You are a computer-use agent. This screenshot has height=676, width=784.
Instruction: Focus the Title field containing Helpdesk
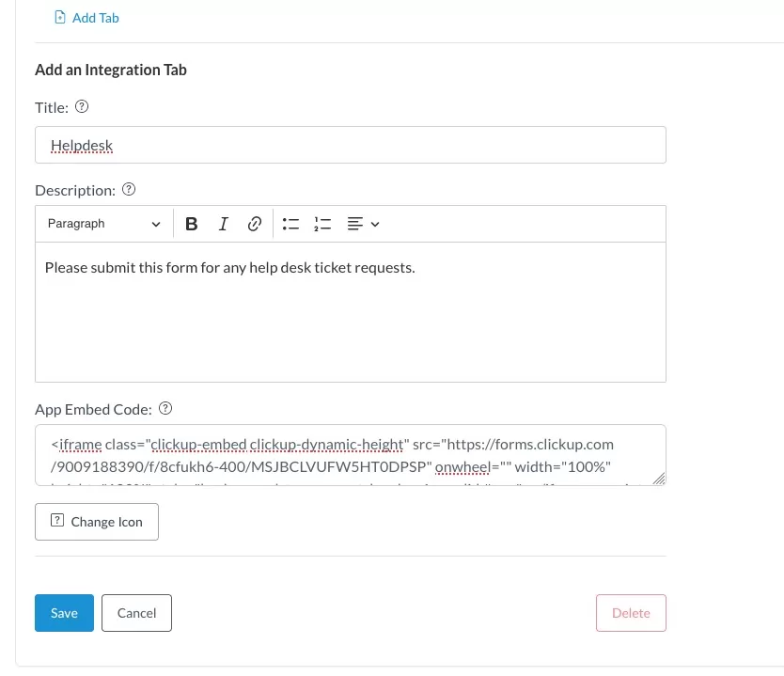(x=350, y=145)
